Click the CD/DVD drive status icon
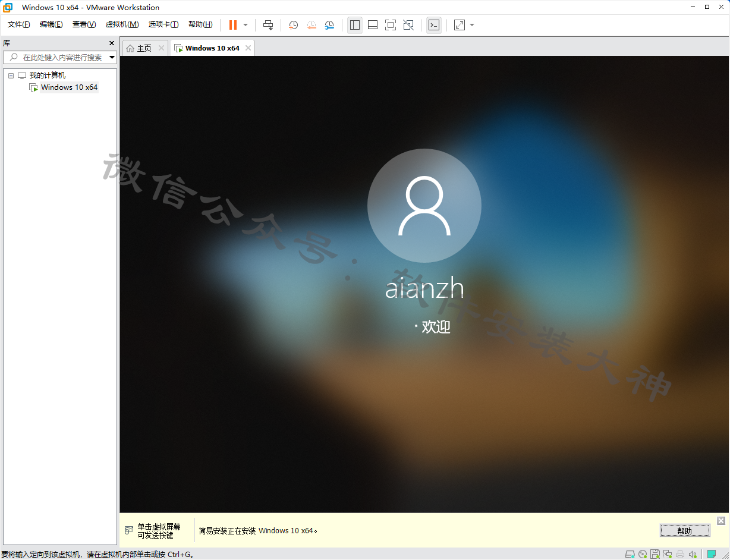The image size is (730, 560). (x=643, y=554)
